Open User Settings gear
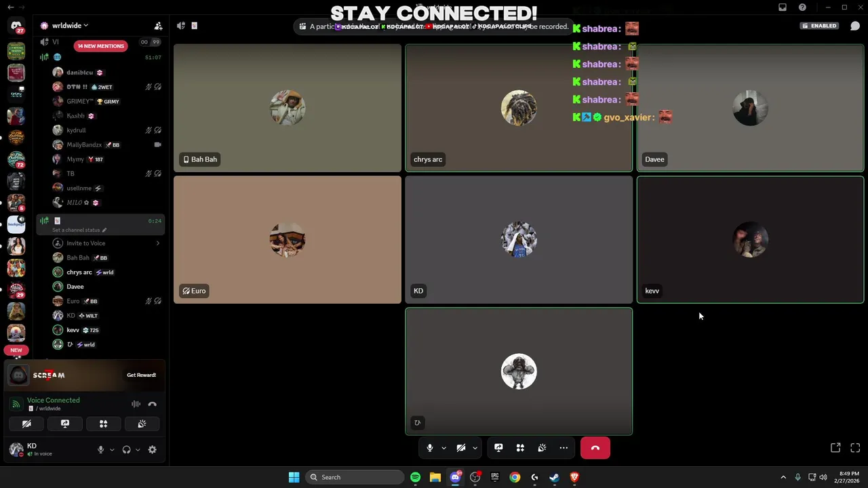This screenshot has height=488, width=868. coord(153,449)
